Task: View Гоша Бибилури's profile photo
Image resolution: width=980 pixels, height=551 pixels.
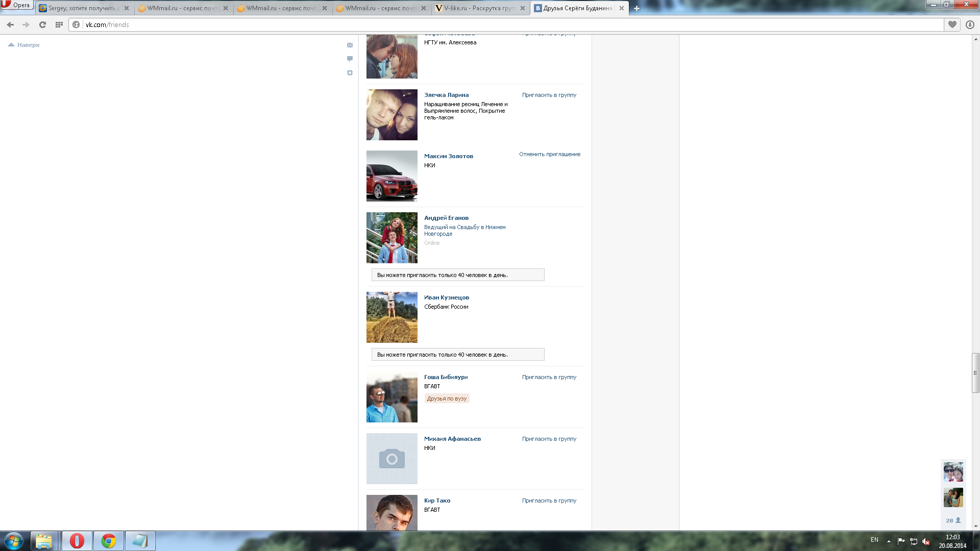Action: [392, 397]
